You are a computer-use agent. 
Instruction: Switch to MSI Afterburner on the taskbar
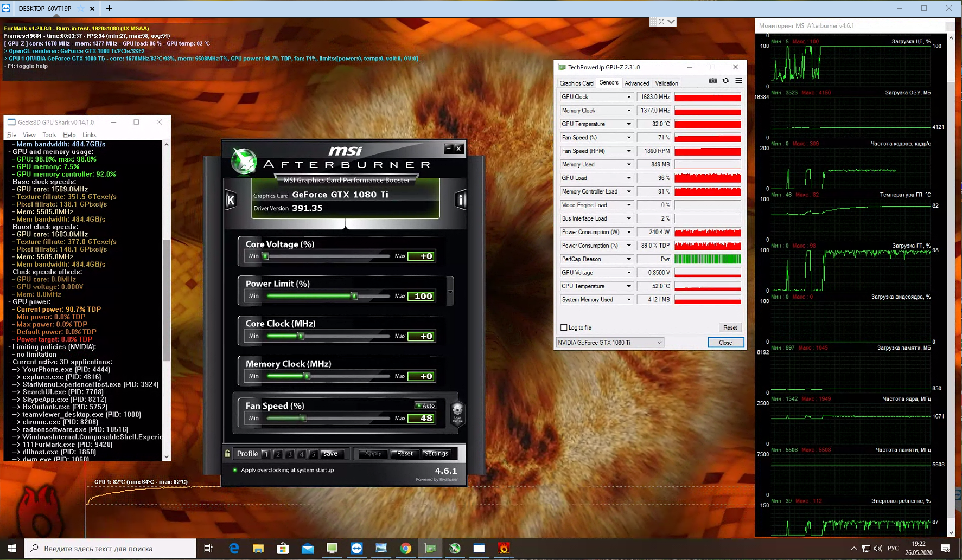pyautogui.click(x=455, y=549)
